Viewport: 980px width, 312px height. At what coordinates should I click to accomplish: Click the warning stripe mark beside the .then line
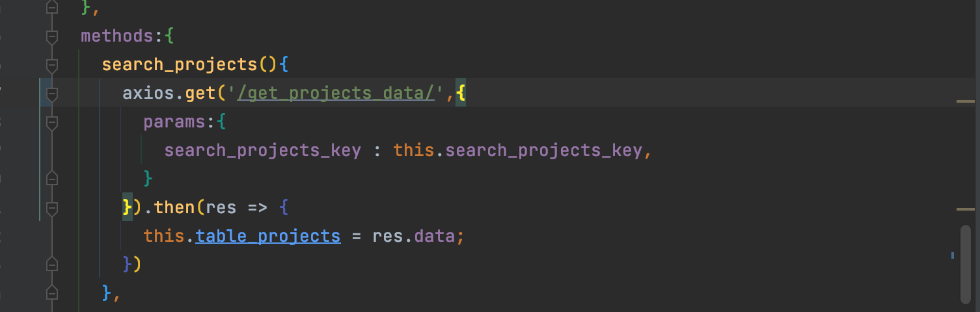(x=966, y=209)
